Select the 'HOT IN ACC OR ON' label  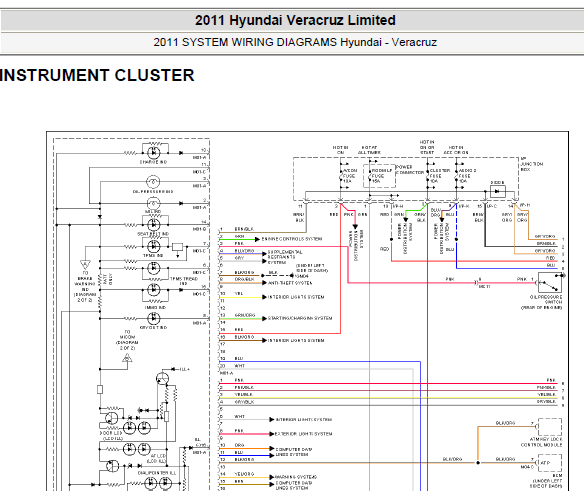[x=456, y=150]
